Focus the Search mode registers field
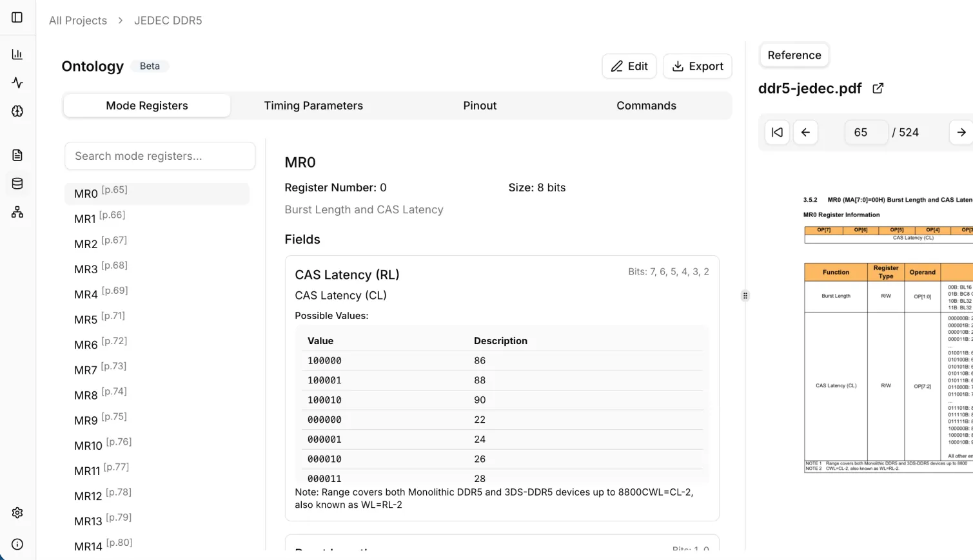973x560 pixels. click(160, 156)
